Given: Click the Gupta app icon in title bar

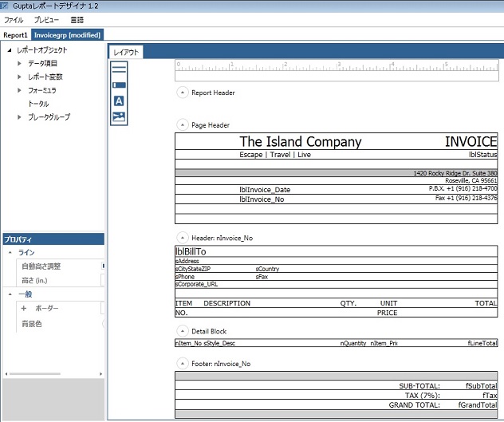Looking at the screenshot, I should tap(5, 6).
